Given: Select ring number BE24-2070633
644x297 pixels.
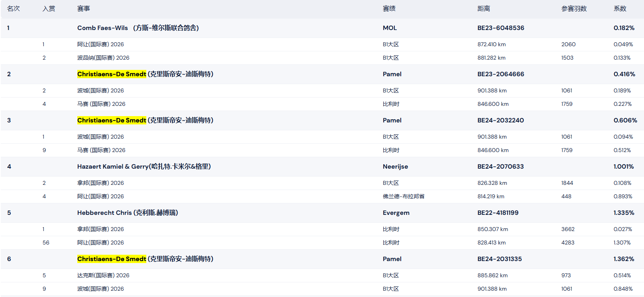Looking at the screenshot, I should (501, 167).
